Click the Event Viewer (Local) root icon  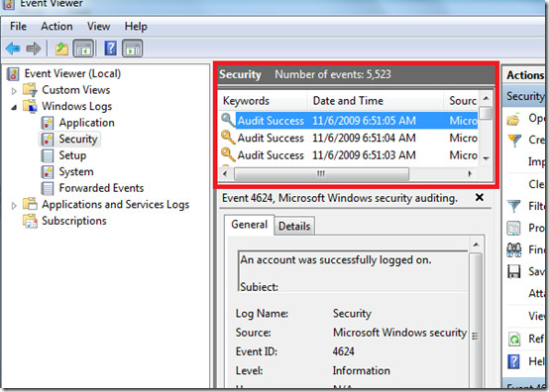(13, 74)
